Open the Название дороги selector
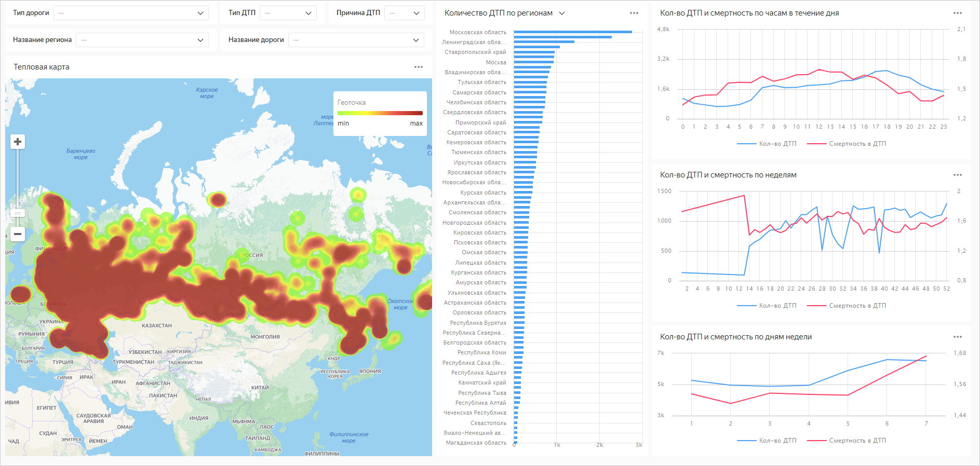 pyautogui.click(x=356, y=40)
